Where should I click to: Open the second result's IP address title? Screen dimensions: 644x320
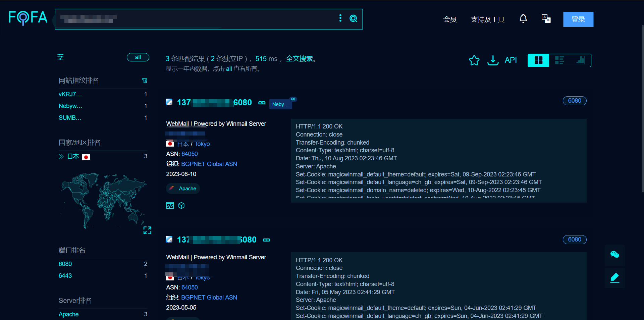pyautogui.click(x=217, y=240)
